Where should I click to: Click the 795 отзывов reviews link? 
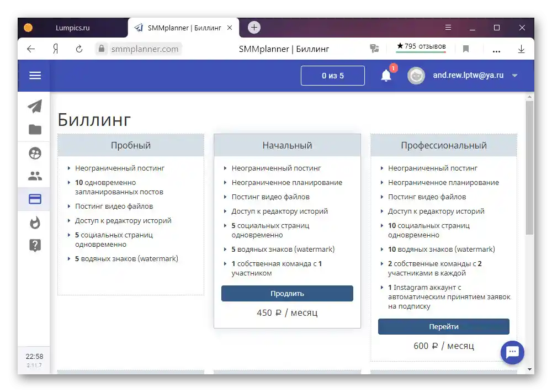pos(421,46)
